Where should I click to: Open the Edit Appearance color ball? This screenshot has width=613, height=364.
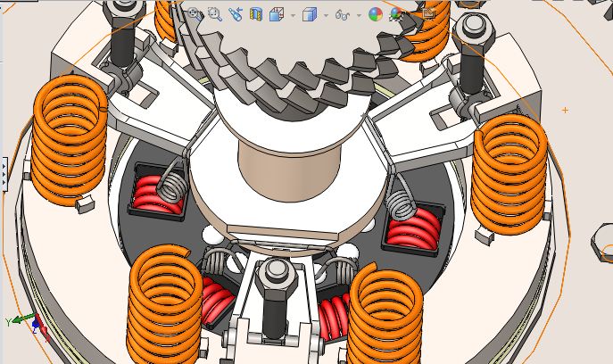[x=376, y=15]
